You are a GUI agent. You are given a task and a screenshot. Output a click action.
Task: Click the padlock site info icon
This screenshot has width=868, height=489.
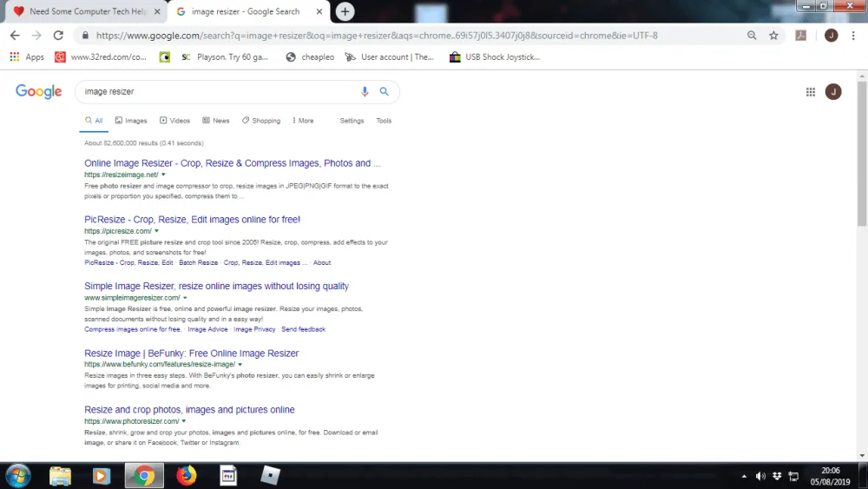click(85, 36)
